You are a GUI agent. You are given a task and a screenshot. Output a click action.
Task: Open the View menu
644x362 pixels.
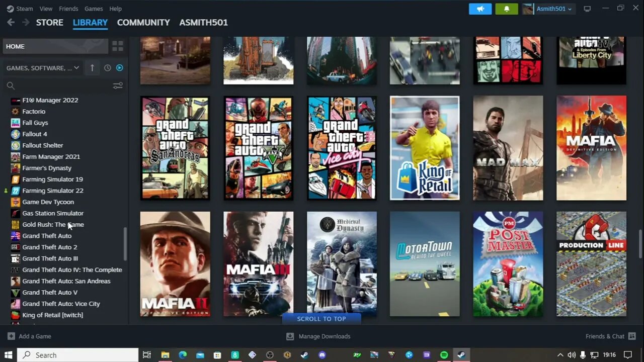click(x=46, y=9)
